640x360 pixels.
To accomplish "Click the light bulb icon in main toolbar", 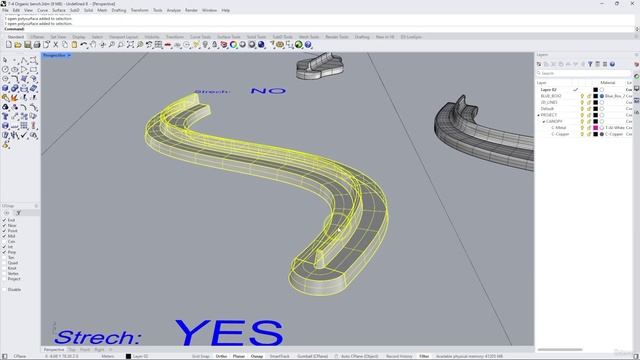I will [205, 45].
